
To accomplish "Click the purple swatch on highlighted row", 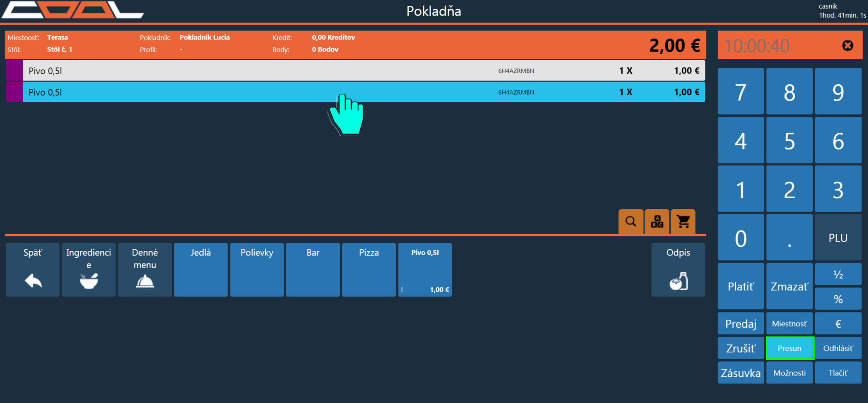I will (14, 92).
